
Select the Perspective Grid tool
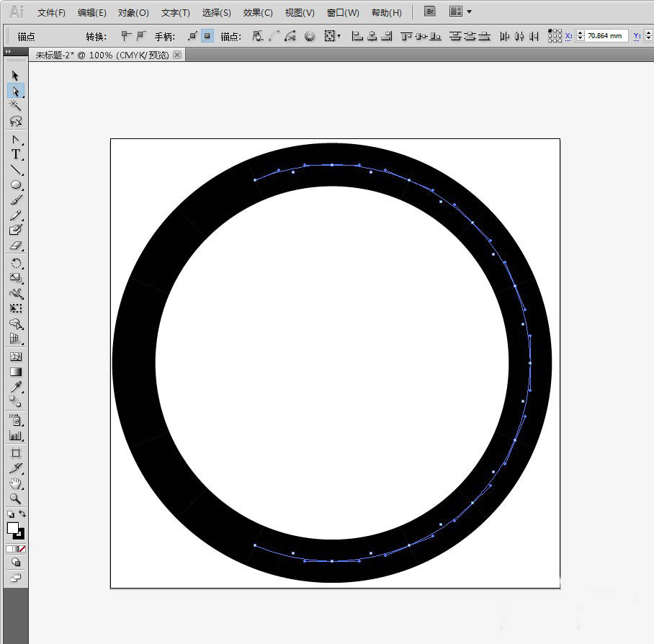[15, 339]
